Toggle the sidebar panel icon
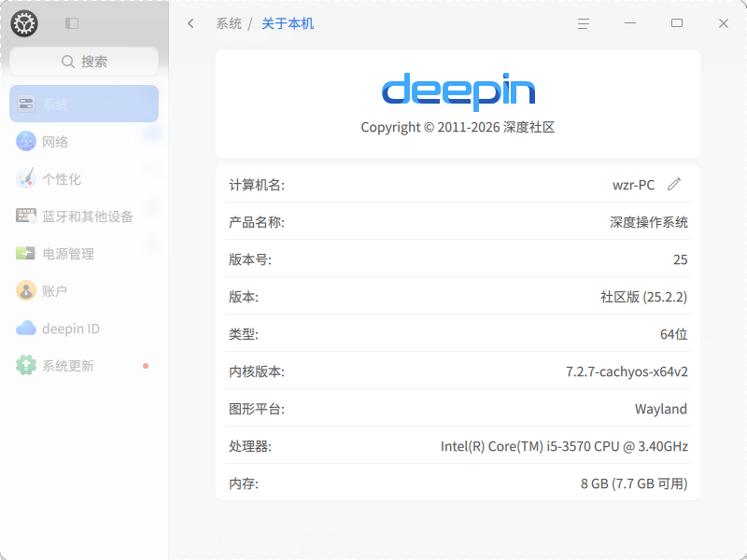 pos(72,23)
